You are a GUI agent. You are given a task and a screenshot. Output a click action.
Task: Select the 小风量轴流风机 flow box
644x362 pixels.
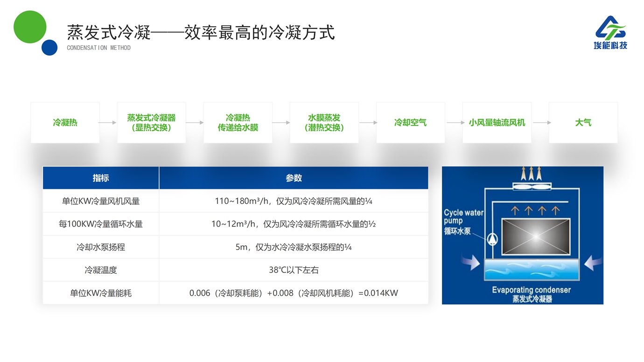point(497,123)
